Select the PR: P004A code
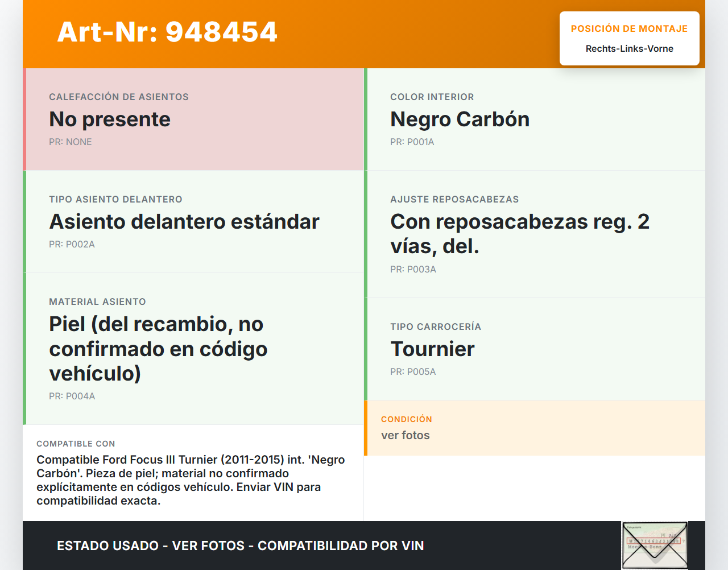728x570 pixels. [x=72, y=396]
